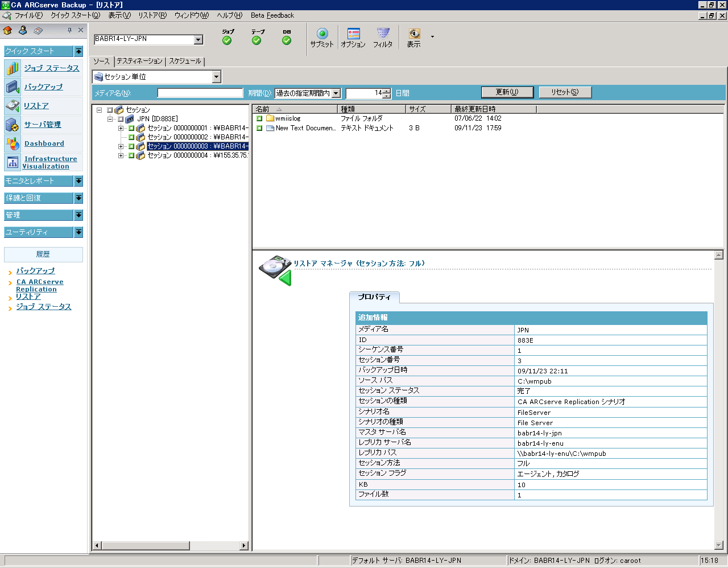Viewport: 728px width, 568px height.
Task: Click the リセット(S) button
Action: click(564, 92)
